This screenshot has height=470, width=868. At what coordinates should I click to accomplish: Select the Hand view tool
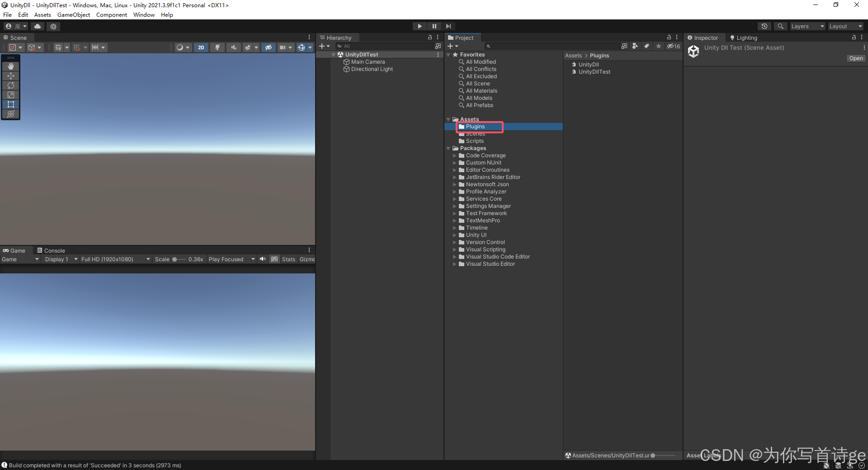[x=11, y=66]
